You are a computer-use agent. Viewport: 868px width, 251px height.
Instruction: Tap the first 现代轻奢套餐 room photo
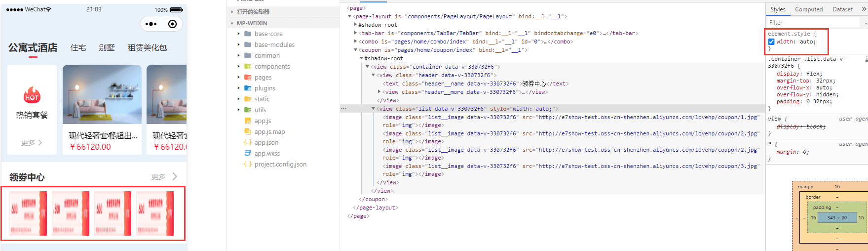[102, 94]
